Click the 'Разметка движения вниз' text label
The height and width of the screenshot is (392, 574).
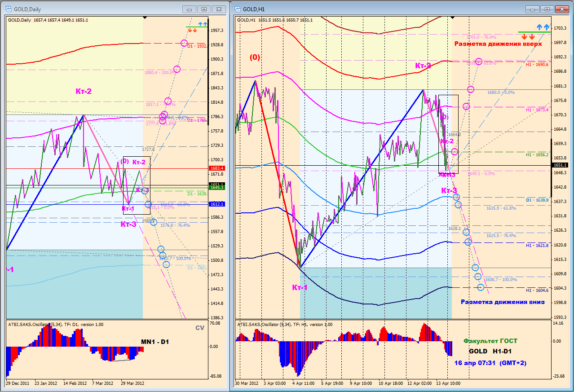pyautogui.click(x=503, y=302)
